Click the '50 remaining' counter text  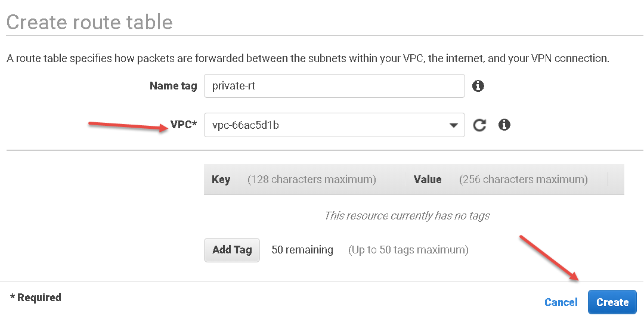click(x=302, y=250)
